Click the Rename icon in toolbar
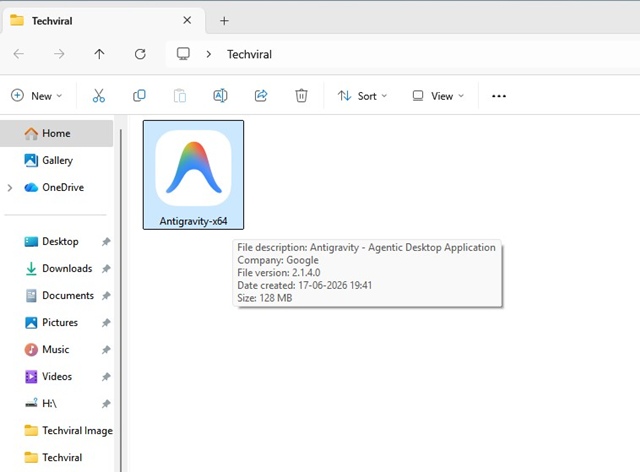The image size is (640, 472). [x=220, y=96]
